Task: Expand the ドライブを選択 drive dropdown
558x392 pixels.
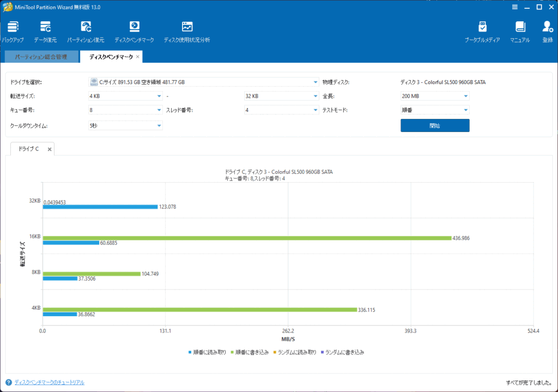Action: (203, 82)
